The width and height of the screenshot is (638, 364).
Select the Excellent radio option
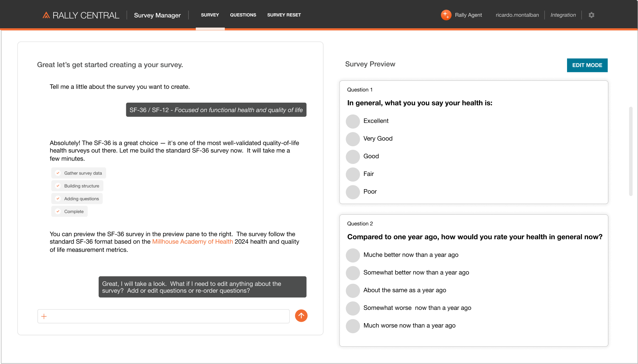tap(353, 121)
